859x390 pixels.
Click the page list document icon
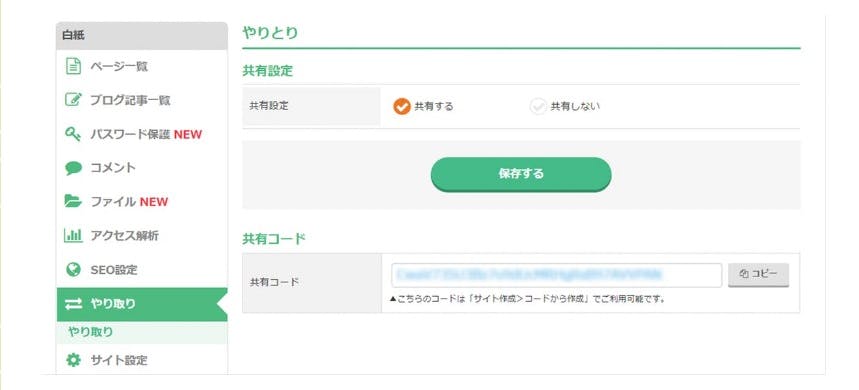coord(73,66)
